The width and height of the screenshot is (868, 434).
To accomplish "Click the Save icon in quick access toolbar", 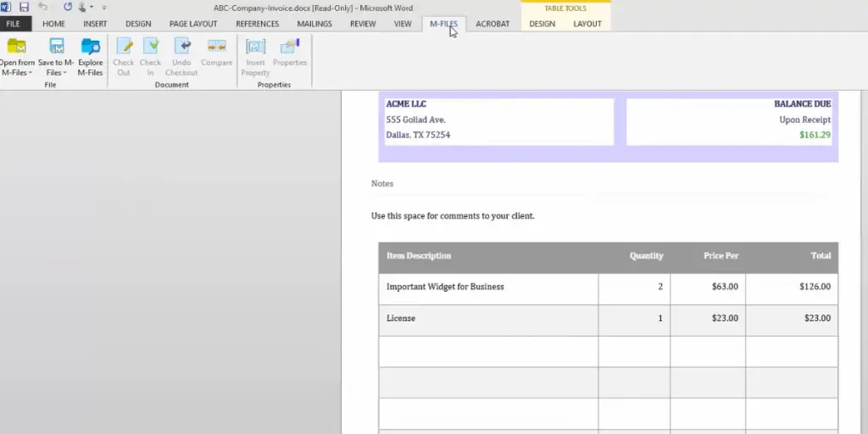I will [24, 7].
